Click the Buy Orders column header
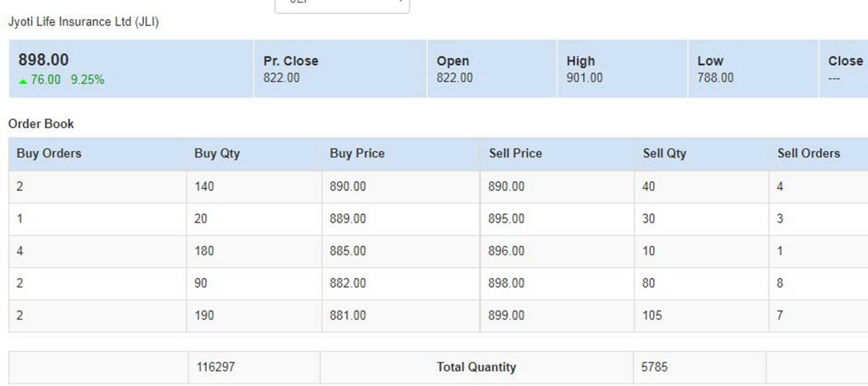Viewport: 868px width, 386px height. [x=49, y=153]
